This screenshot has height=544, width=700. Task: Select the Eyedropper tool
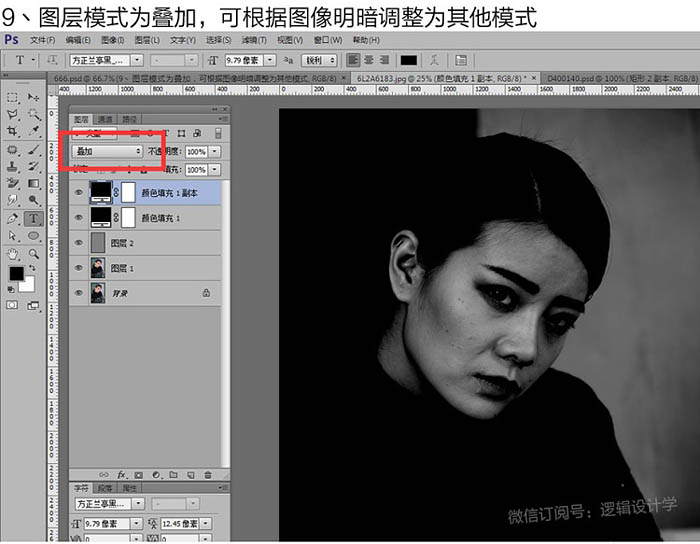tap(33, 131)
